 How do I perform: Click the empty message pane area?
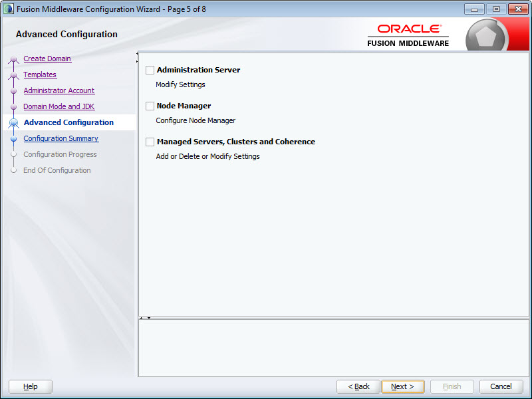334,348
